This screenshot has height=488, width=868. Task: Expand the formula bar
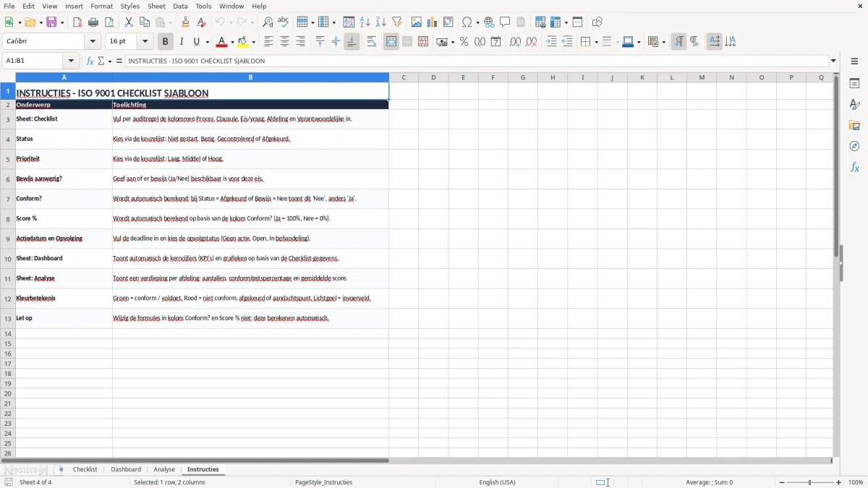point(833,61)
